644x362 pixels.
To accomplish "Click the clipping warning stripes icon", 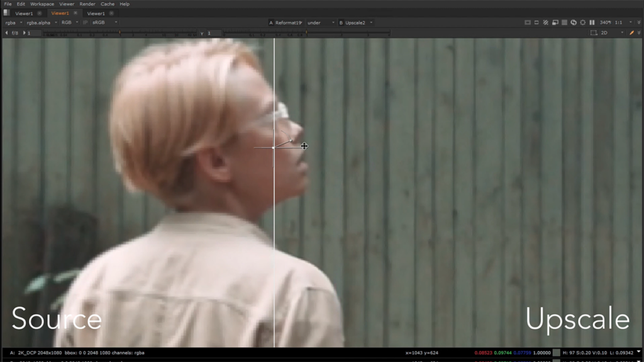I will pos(545,23).
